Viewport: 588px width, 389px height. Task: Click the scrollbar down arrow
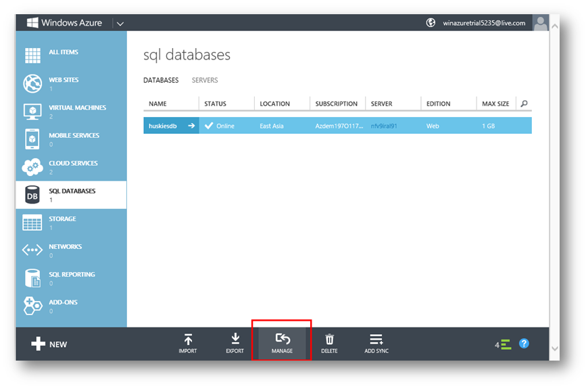click(555, 348)
